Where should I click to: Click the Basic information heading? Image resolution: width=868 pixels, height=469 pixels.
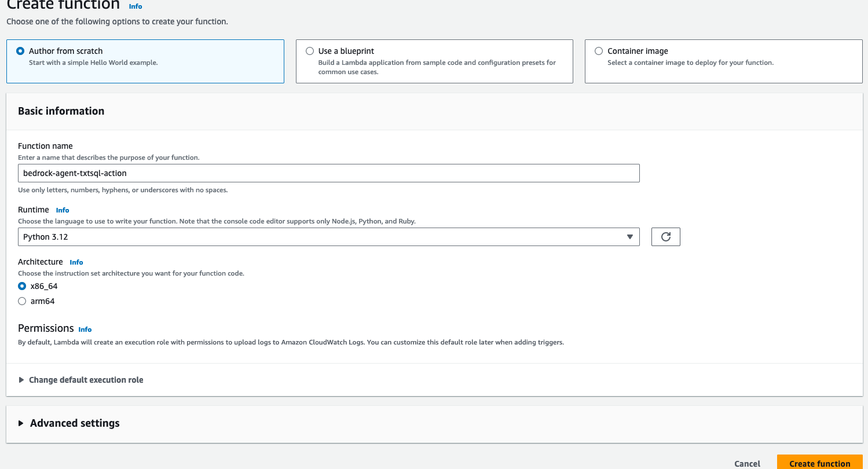[61, 111]
